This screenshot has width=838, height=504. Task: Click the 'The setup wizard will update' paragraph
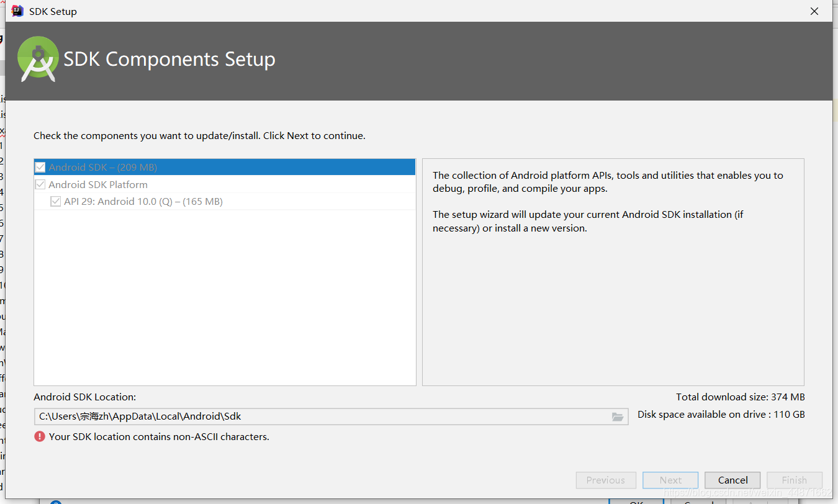pos(588,221)
